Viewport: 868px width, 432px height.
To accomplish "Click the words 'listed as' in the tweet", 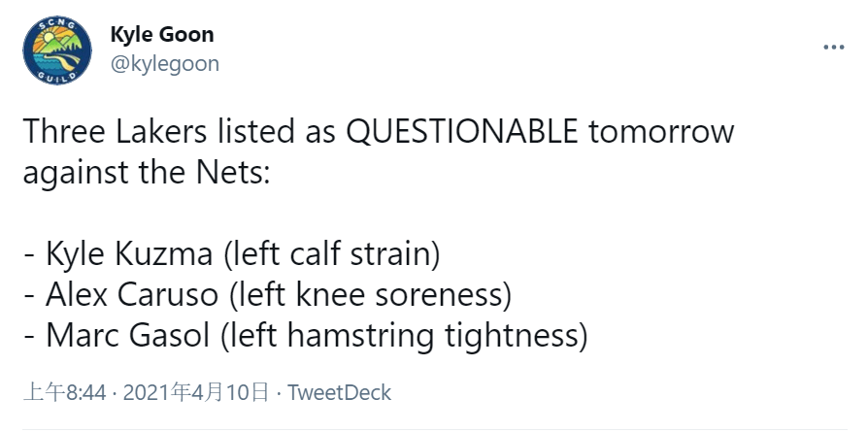I will pos(277,132).
